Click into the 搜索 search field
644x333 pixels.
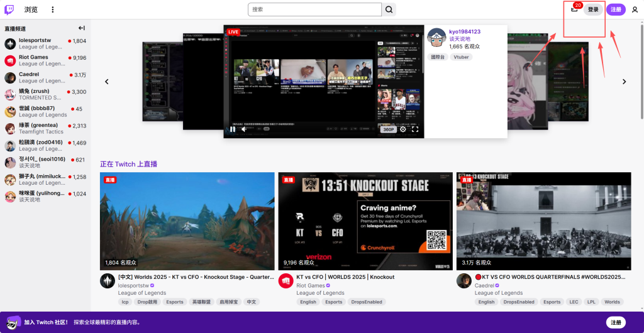(x=314, y=9)
